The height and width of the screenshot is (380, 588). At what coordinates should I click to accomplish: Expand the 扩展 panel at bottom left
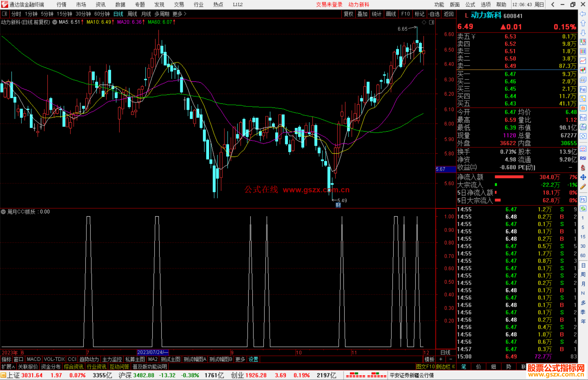[8, 367]
